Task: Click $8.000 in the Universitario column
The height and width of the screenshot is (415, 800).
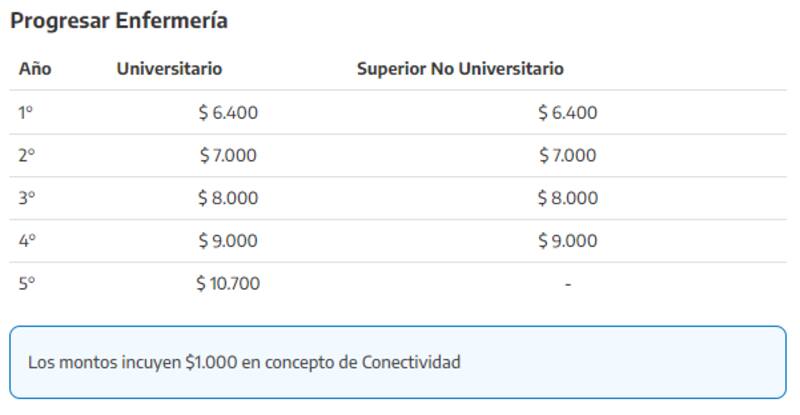Action: (x=228, y=198)
